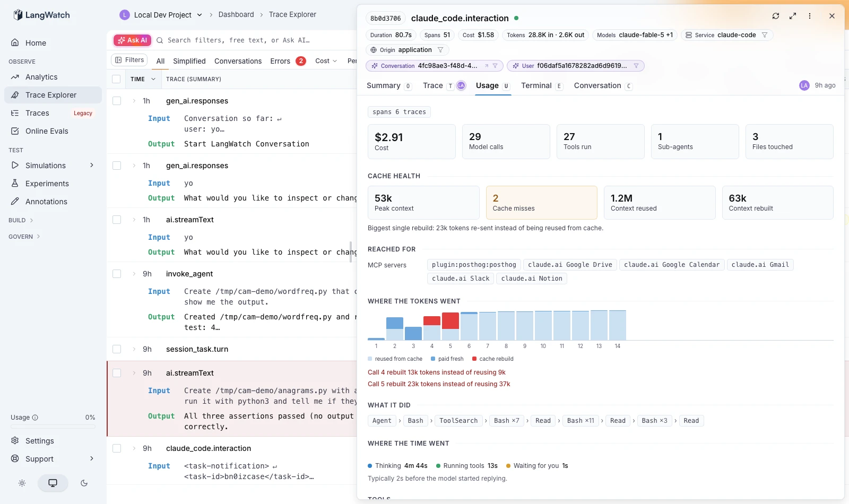849x504 pixels.
Task: Select system theme monitor icon
Action: pyautogui.click(x=53, y=483)
